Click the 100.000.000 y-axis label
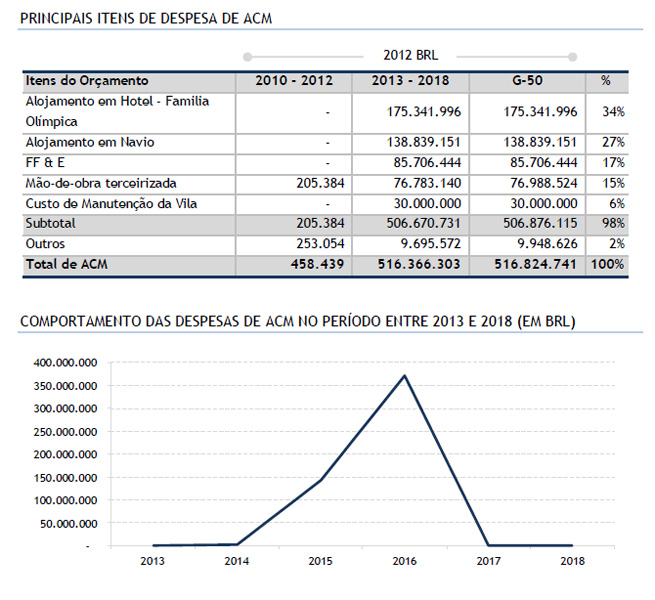 [x=66, y=501]
